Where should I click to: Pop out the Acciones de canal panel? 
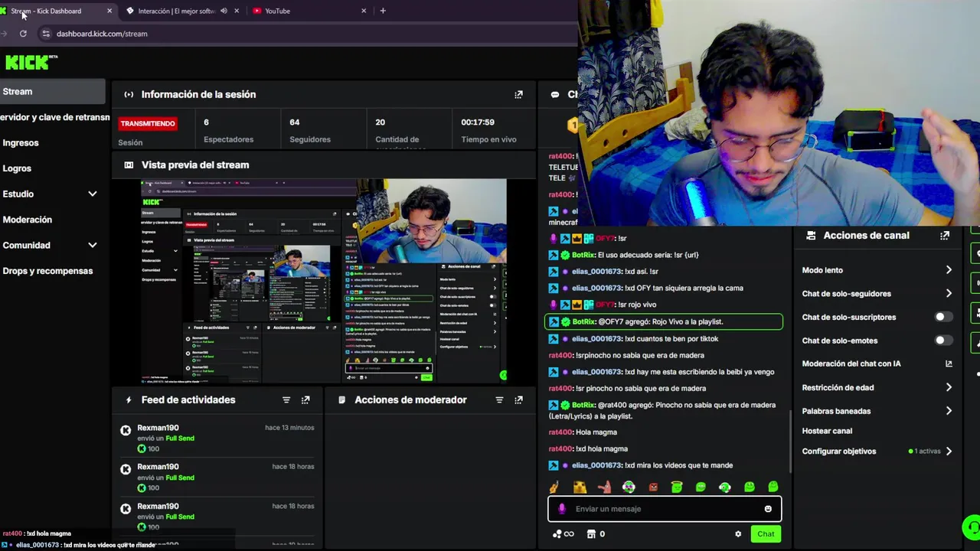(x=945, y=236)
